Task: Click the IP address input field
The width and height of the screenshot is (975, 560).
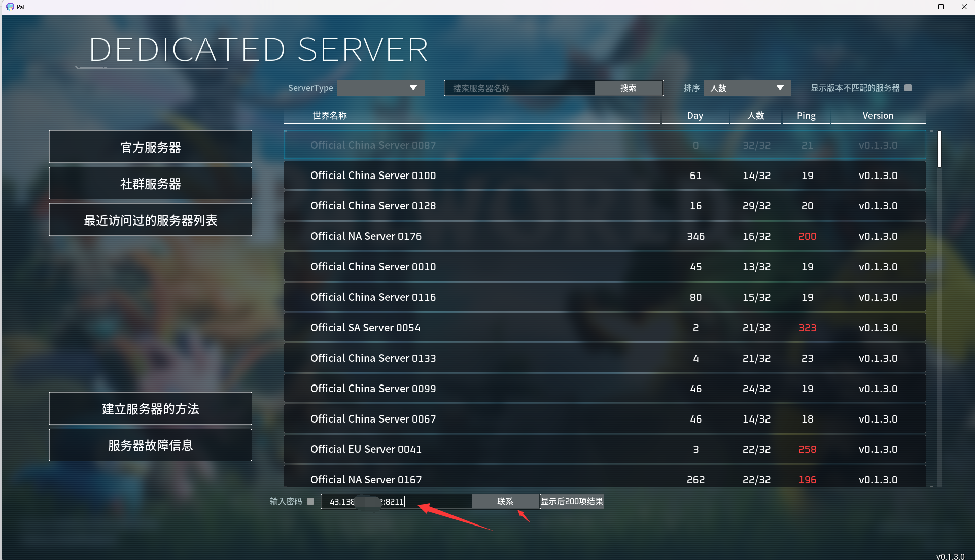Action: coord(396,501)
